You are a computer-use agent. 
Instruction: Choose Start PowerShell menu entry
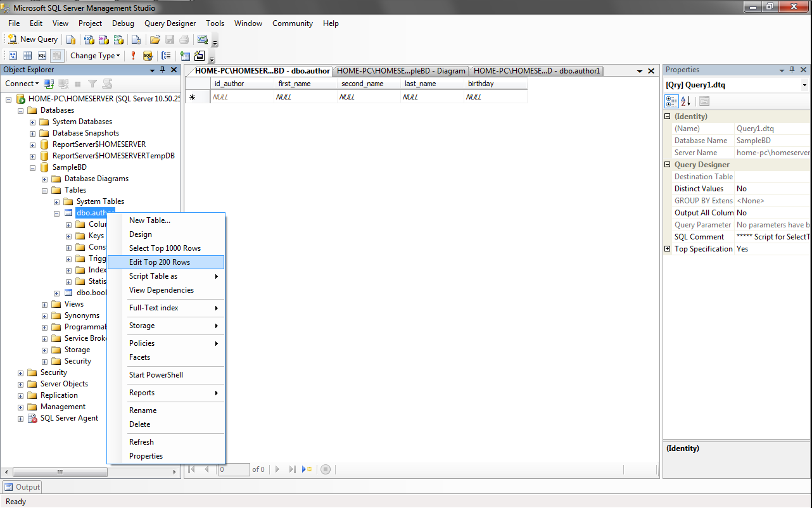166,375
